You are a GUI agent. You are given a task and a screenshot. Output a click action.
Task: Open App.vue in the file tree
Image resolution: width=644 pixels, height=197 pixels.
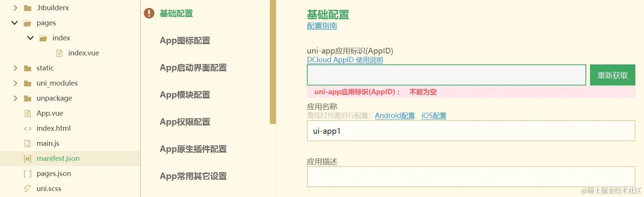(x=50, y=113)
